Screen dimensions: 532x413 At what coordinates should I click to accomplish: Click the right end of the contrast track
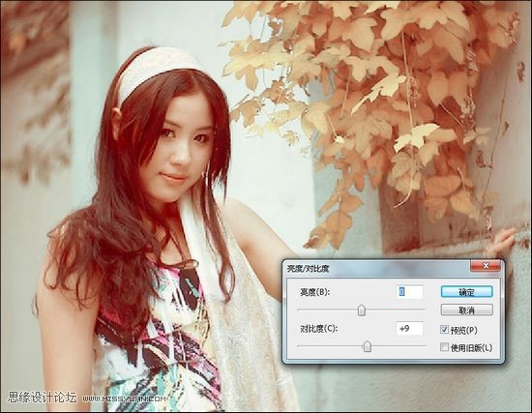point(424,346)
